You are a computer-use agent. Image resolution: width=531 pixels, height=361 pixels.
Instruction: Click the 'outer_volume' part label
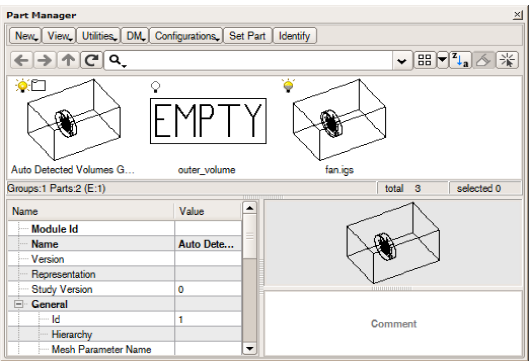click(207, 170)
